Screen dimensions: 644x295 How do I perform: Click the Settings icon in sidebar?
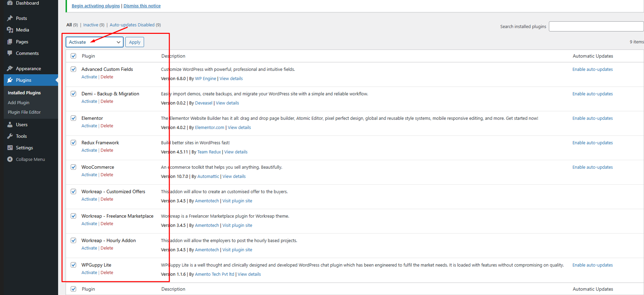click(x=10, y=148)
